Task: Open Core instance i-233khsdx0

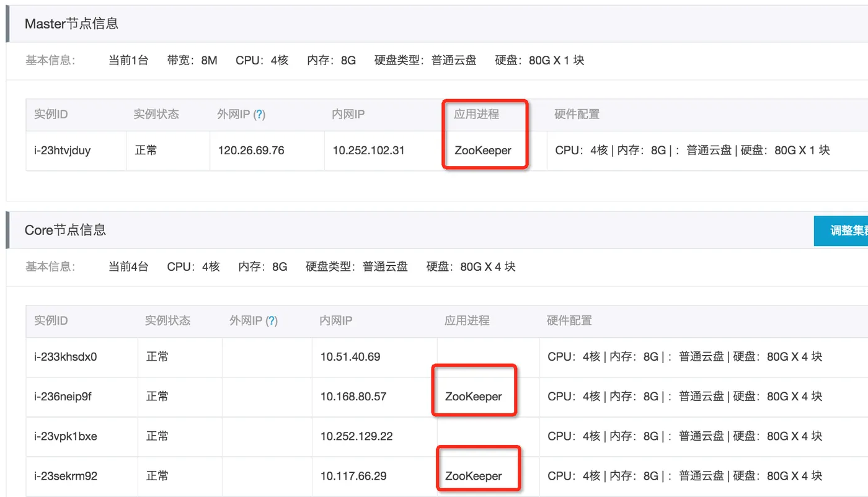Action: point(66,357)
